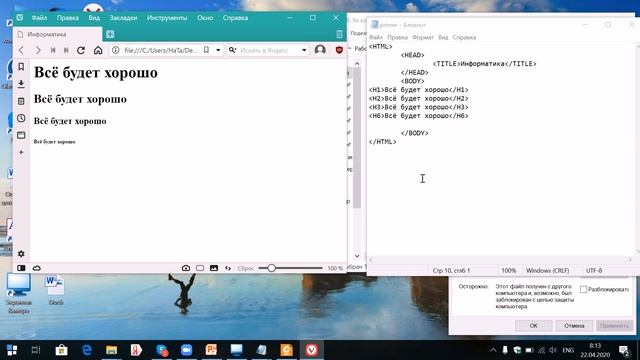Click Отмена in the properties dialog
Image resolution: width=640 pixels, height=360 pixels.
574,326
